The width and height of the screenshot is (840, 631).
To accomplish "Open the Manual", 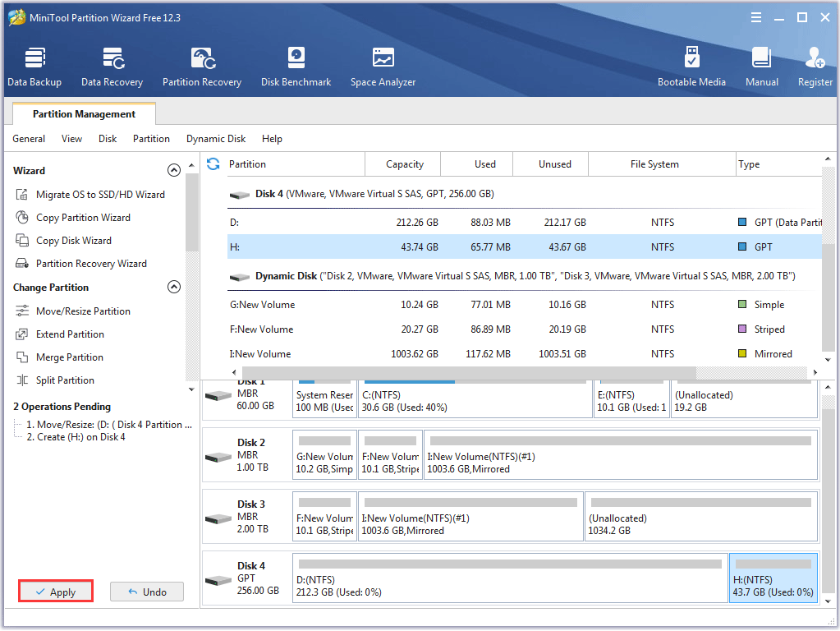I will coord(762,67).
